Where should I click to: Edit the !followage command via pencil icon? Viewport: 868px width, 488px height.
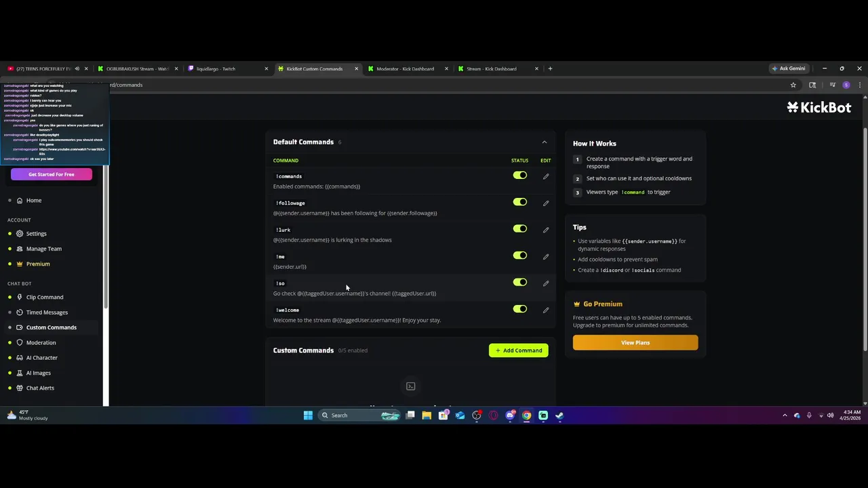coord(546,203)
